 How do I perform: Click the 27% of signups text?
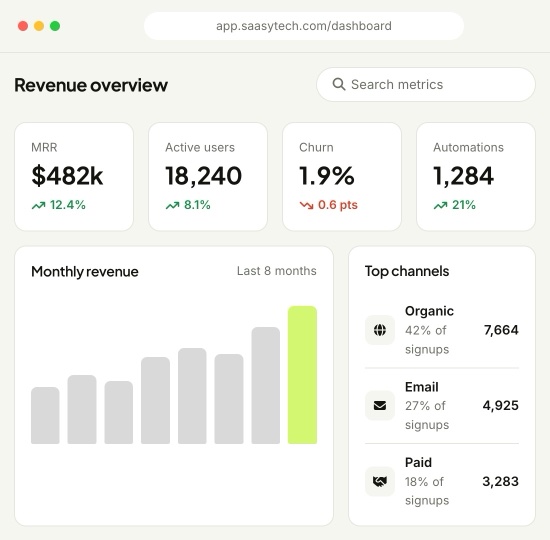click(x=427, y=415)
